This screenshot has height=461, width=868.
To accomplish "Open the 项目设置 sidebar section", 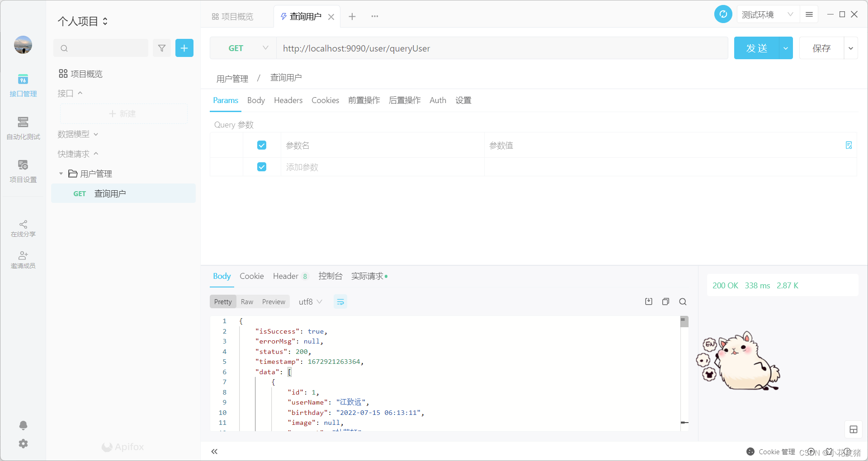I will pos(23,171).
